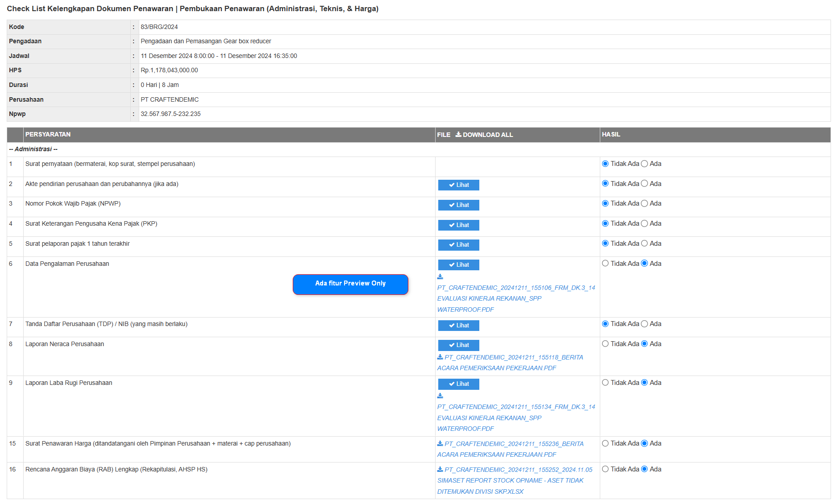Viewport: 835px width, 504px height.
Task: Click Lihat for Tanda Daftar Perusahaan row
Action: tap(458, 326)
